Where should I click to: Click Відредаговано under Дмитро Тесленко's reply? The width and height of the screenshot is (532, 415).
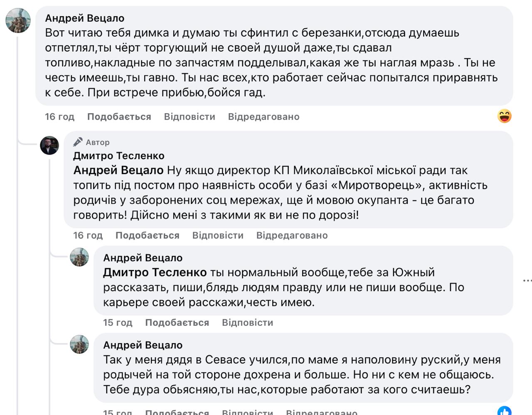(292, 235)
